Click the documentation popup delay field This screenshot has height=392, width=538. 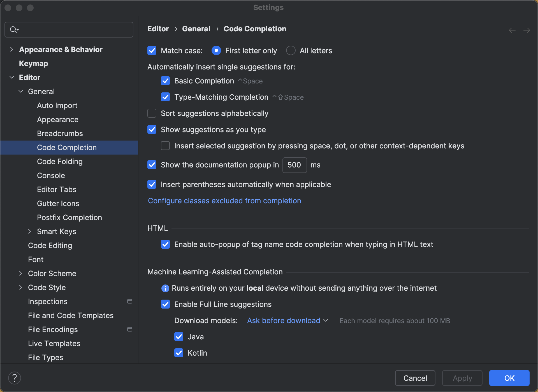(294, 165)
